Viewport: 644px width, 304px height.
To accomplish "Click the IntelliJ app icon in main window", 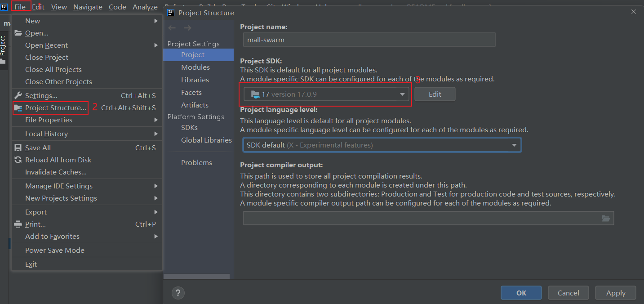I will click(x=4, y=7).
